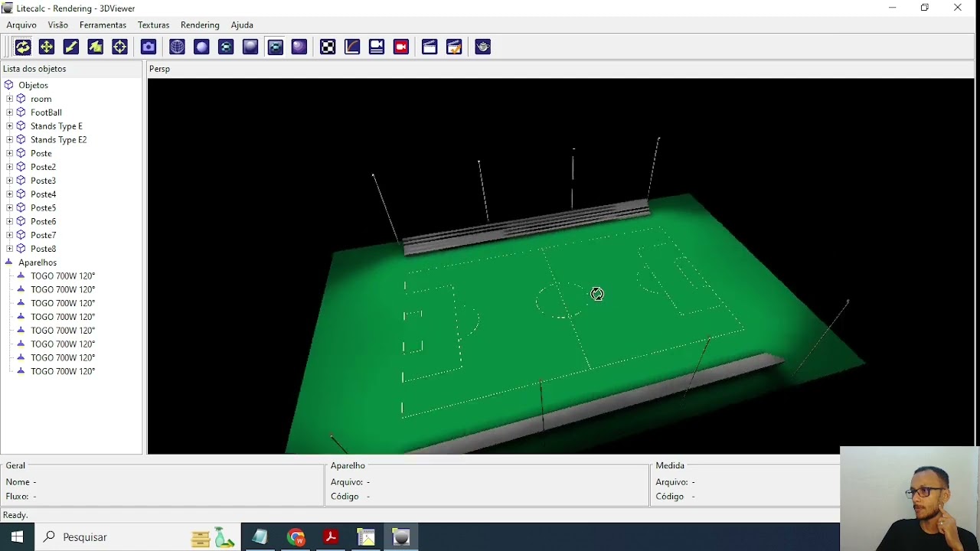This screenshot has height=551, width=980.
Task: Select the yellow bent-arrow walk tool
Action: (96, 47)
